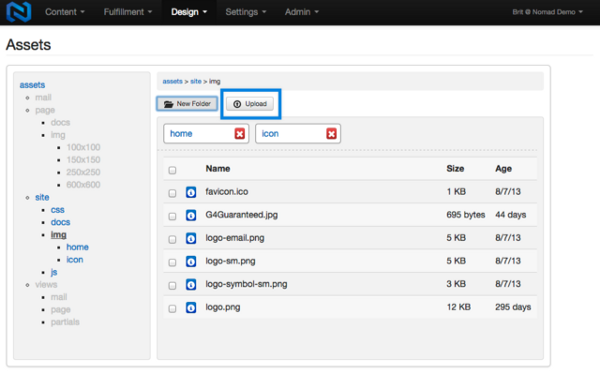
Task: Open the Brit @ Nomad Demo user menu
Action: pyautogui.click(x=548, y=12)
